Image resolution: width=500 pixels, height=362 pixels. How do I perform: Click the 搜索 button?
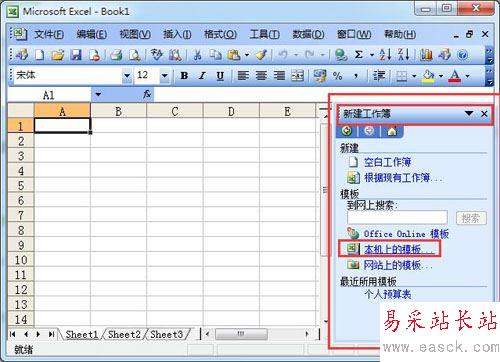click(x=471, y=218)
